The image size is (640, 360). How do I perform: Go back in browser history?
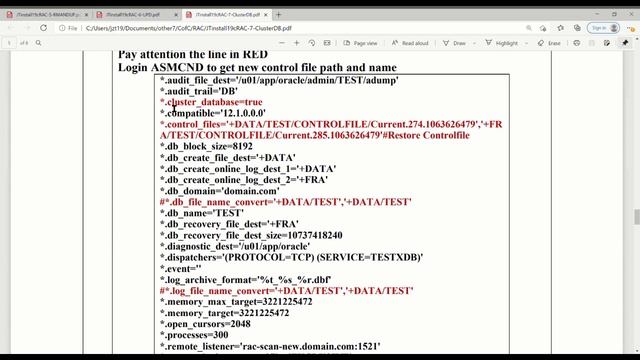tap(10, 28)
